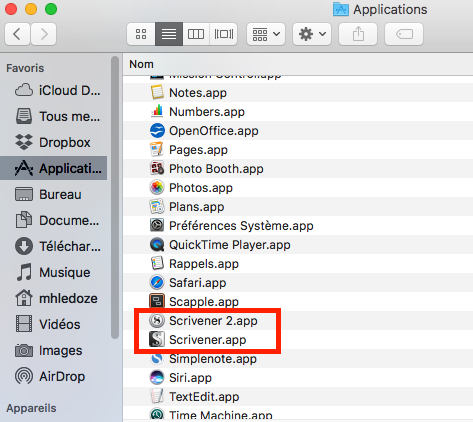The image size is (473, 422).
Task: Click the Share toolbar button
Action: (x=358, y=34)
